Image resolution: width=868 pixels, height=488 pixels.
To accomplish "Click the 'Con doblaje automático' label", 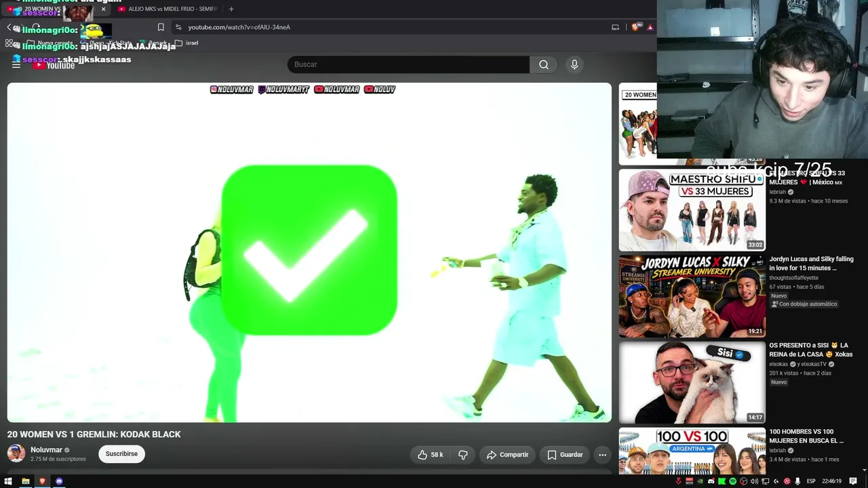I will click(805, 304).
